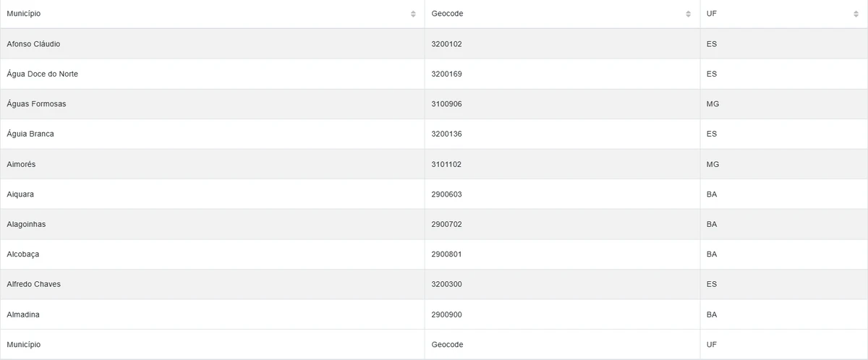The height and width of the screenshot is (360, 868).
Task: Click the footer Município label
Action: (24, 345)
